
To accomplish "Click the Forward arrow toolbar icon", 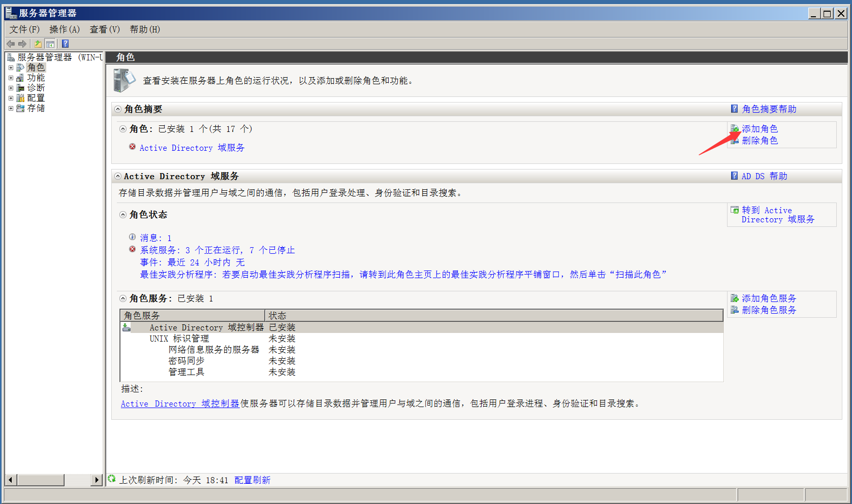I will click(x=22, y=44).
